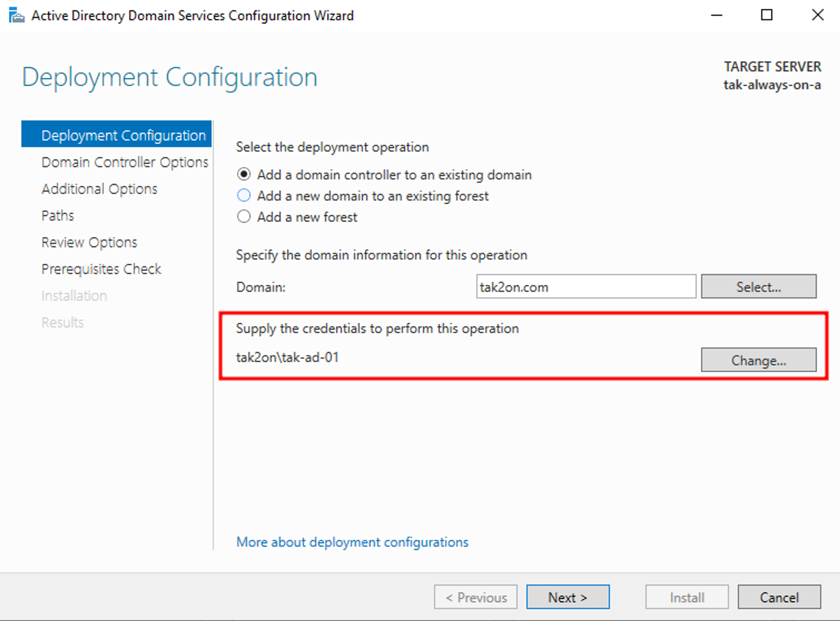The image size is (840, 621).
Task: Click the Deployment Configuration page heading
Action: tap(170, 78)
